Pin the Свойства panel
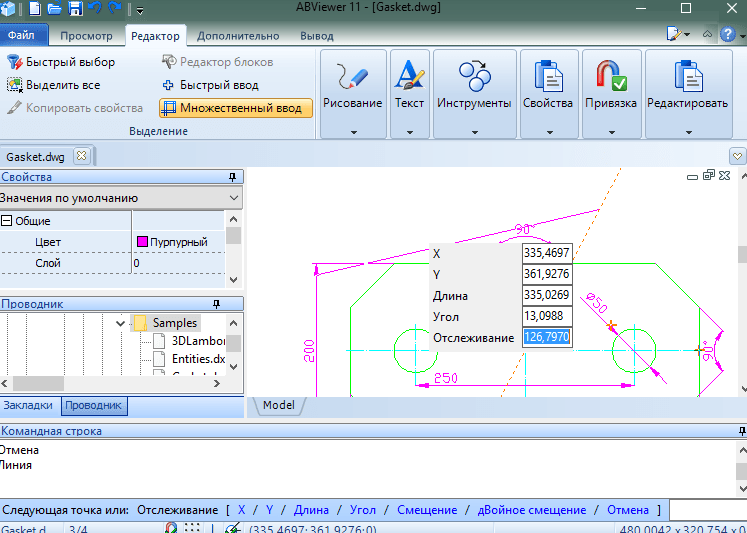747x533 pixels. (232, 177)
